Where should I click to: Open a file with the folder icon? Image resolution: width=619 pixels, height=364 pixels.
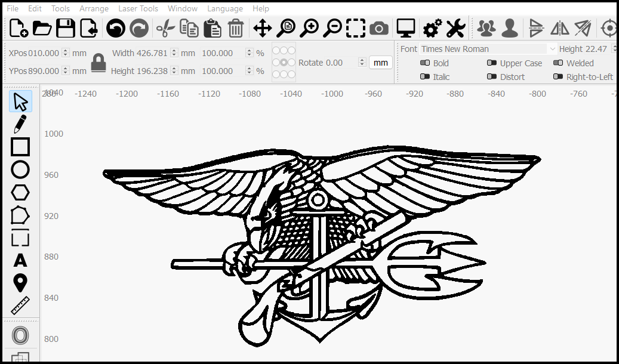(x=42, y=29)
